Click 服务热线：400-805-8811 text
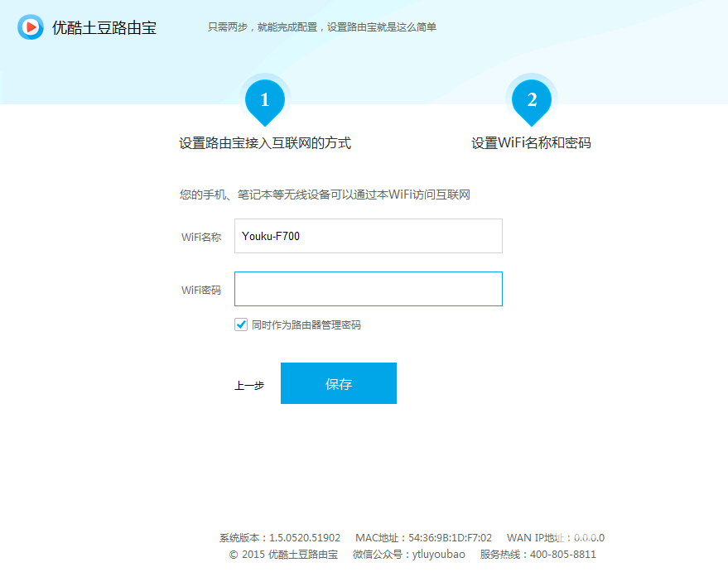728x572 pixels. point(538,555)
